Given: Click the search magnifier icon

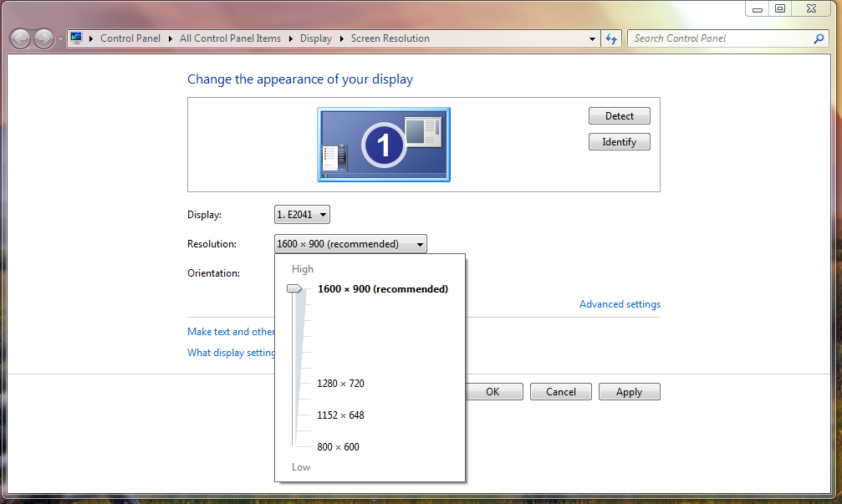Looking at the screenshot, I should pos(819,38).
